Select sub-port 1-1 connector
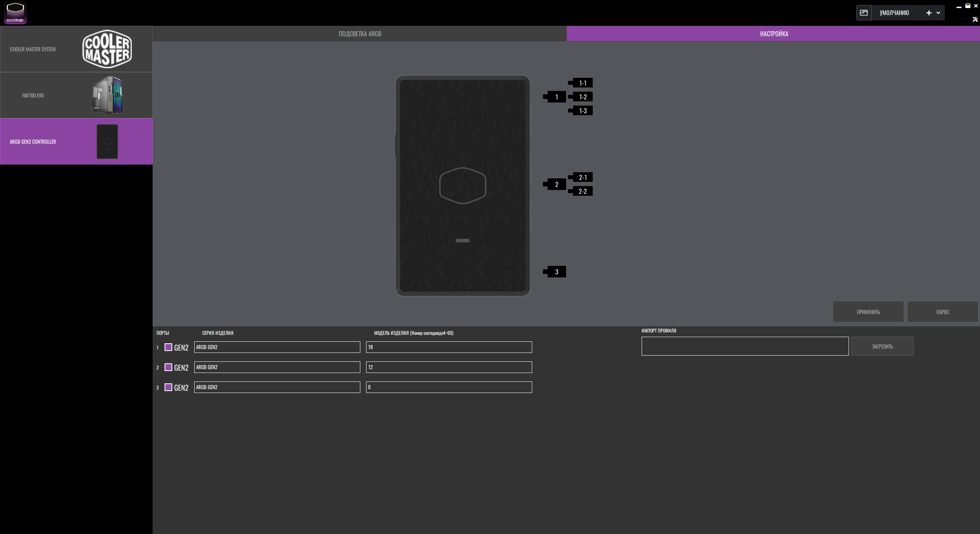The height and width of the screenshot is (534, 980). [581, 83]
